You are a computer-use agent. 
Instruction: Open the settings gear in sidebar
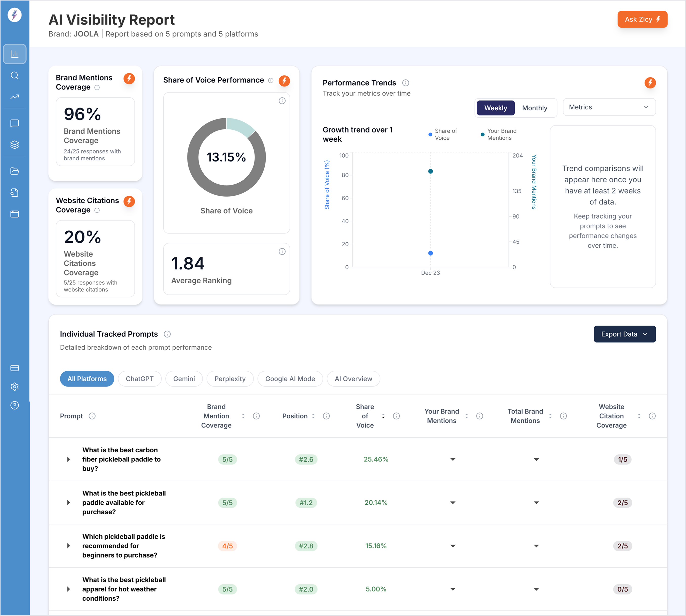pyautogui.click(x=15, y=387)
